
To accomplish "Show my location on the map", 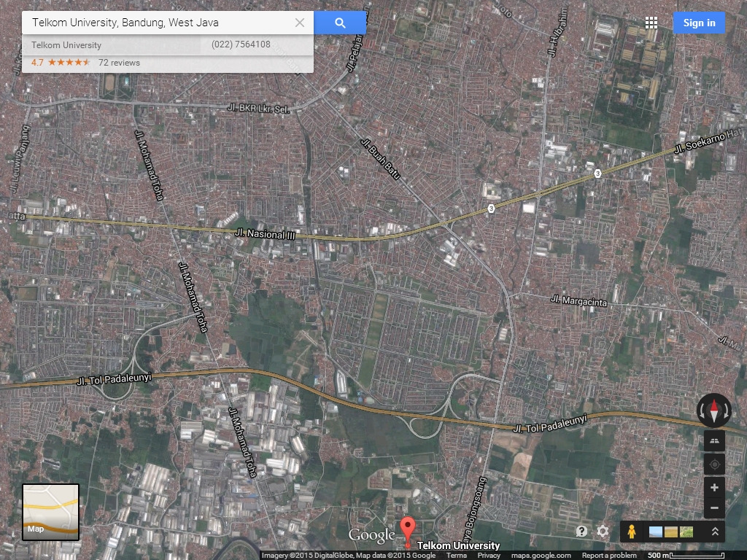I will pos(714,464).
